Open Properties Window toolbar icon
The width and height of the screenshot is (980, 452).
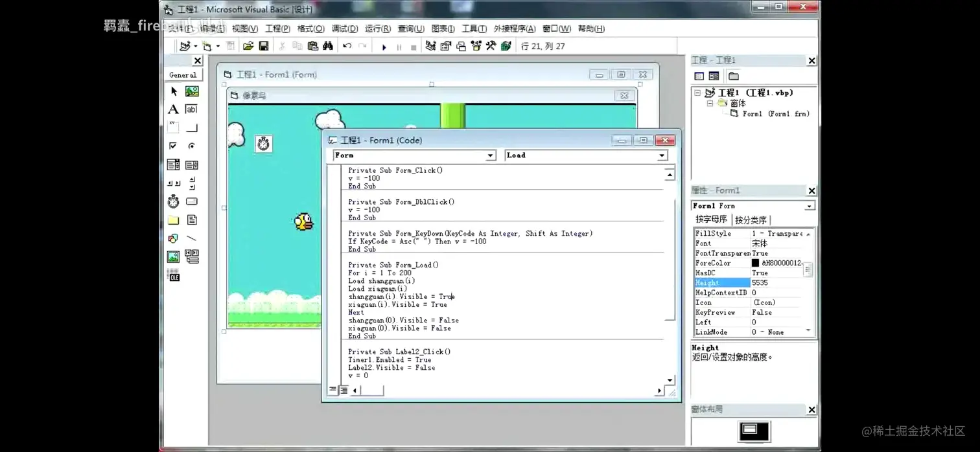(446, 46)
